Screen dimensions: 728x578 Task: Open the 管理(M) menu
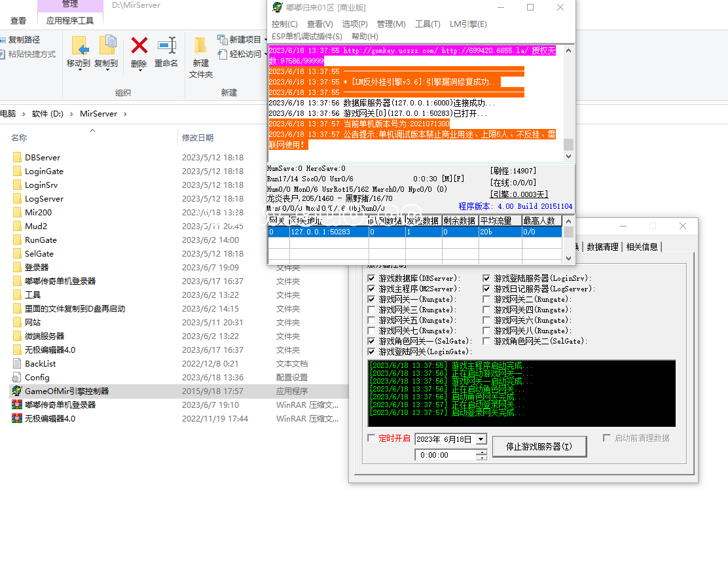tap(391, 24)
